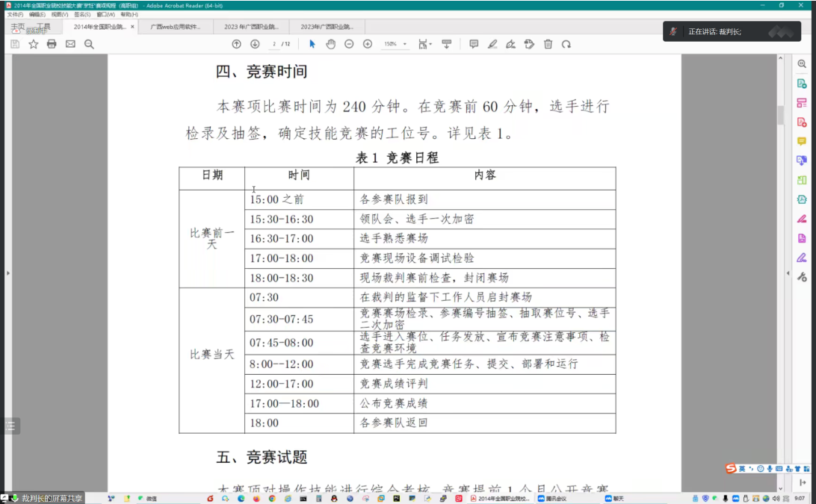Open the purple sign pen tool in right pane
Image resolution: width=816 pixels, height=504 pixels.
pyautogui.click(x=801, y=258)
